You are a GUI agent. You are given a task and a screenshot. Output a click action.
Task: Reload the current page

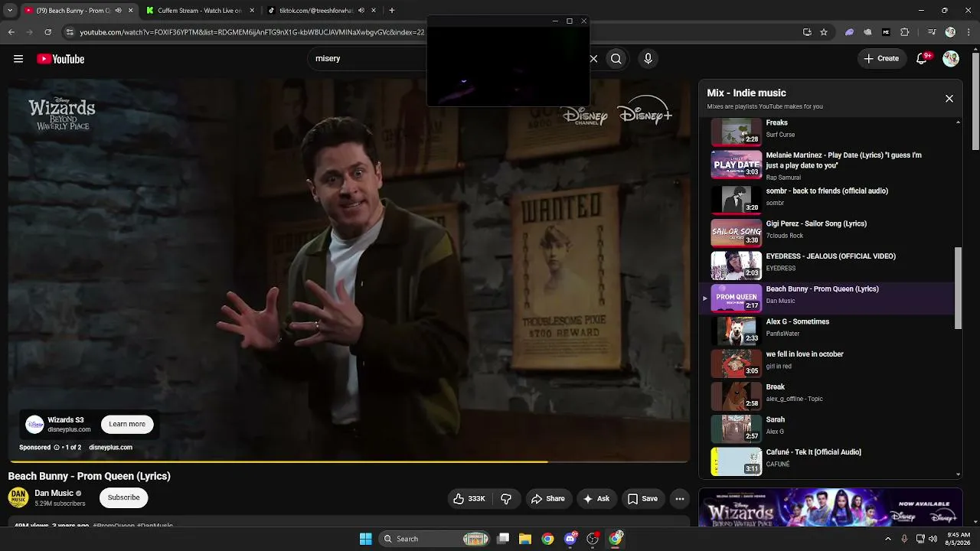pyautogui.click(x=48, y=32)
